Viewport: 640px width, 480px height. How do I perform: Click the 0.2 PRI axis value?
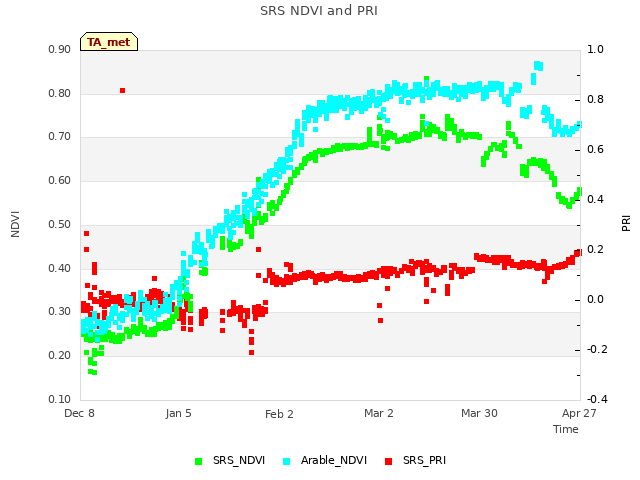pos(595,249)
